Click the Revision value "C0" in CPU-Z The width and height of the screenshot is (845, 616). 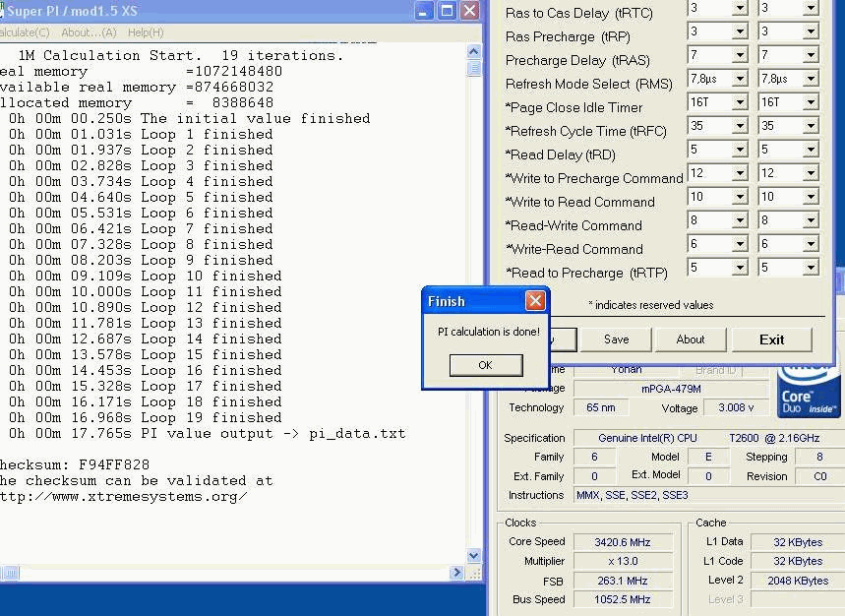[x=819, y=476]
